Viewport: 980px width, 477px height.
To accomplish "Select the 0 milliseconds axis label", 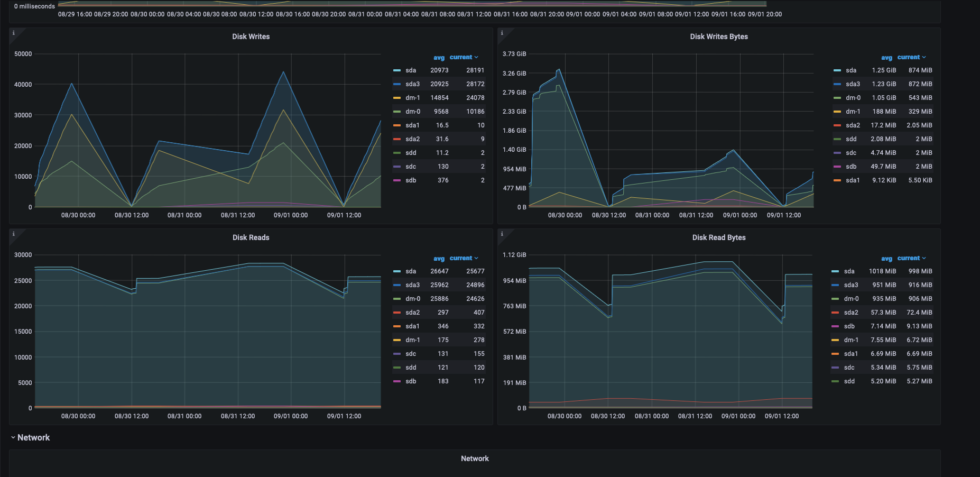I will pyautogui.click(x=34, y=6).
